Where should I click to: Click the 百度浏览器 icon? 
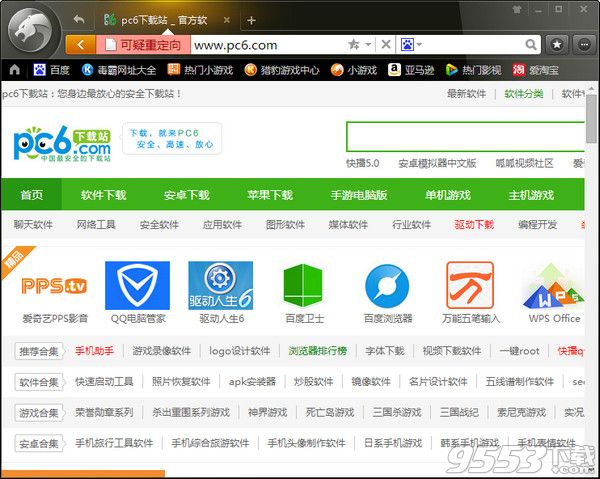pos(387,286)
